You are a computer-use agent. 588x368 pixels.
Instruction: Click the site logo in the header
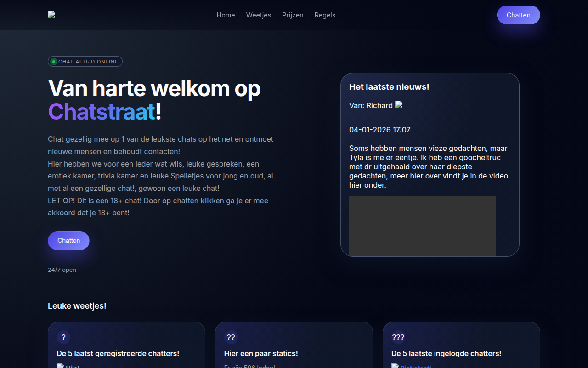pyautogui.click(x=51, y=15)
